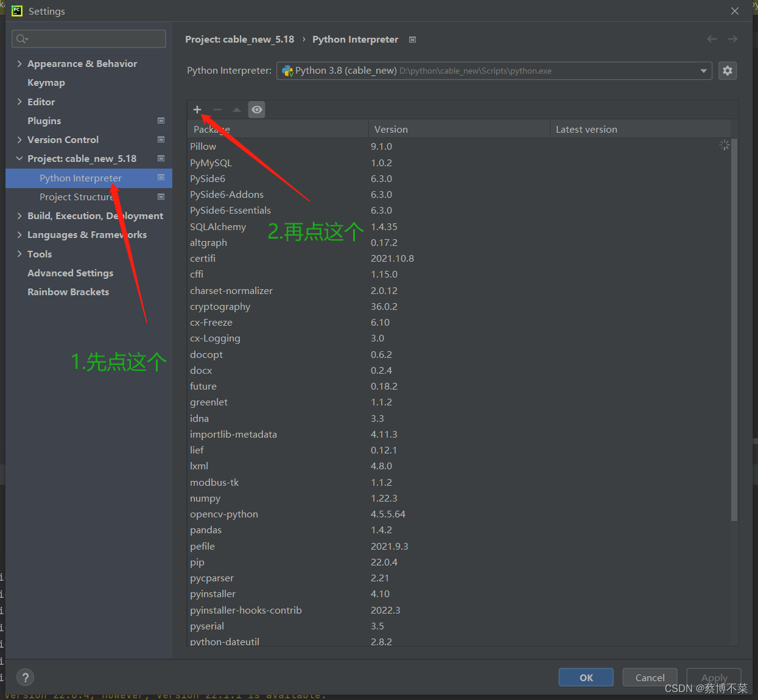This screenshot has height=700, width=758.
Task: Select Python Interpreter in the tree
Action: pyautogui.click(x=89, y=178)
